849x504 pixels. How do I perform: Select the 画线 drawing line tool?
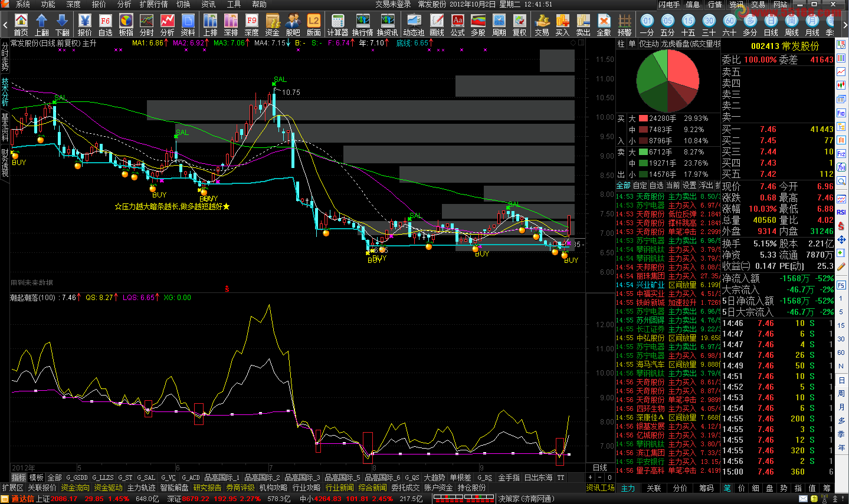(437, 25)
